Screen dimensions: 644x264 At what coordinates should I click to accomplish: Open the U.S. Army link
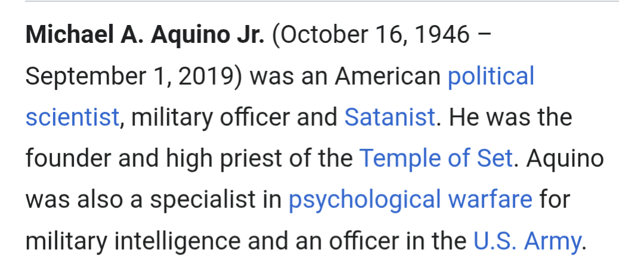tap(528, 241)
